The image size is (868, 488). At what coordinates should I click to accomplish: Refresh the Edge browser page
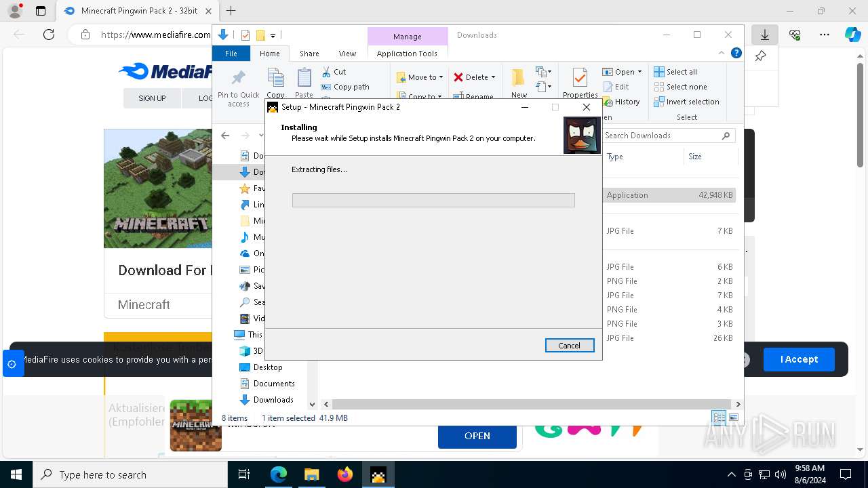[48, 35]
